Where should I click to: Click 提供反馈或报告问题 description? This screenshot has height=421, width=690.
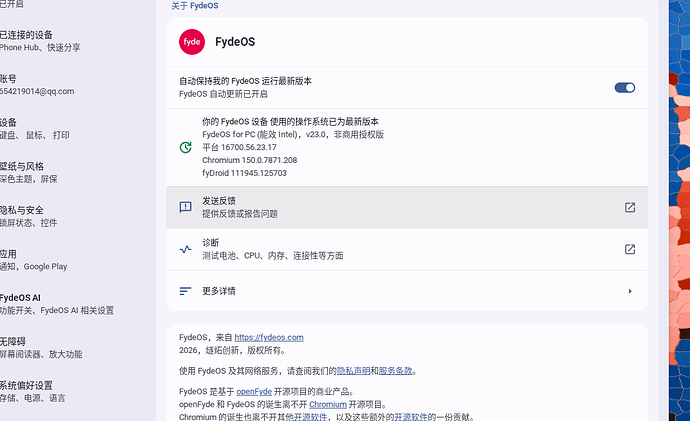240,214
